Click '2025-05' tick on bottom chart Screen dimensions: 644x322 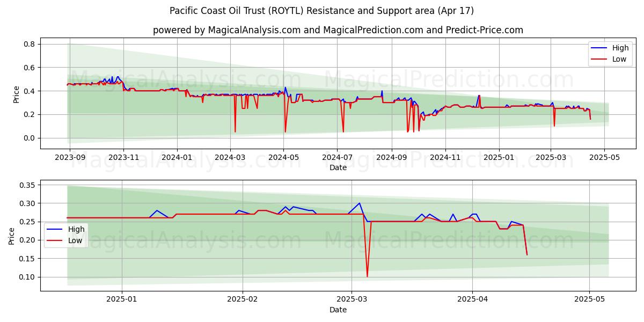point(589,299)
